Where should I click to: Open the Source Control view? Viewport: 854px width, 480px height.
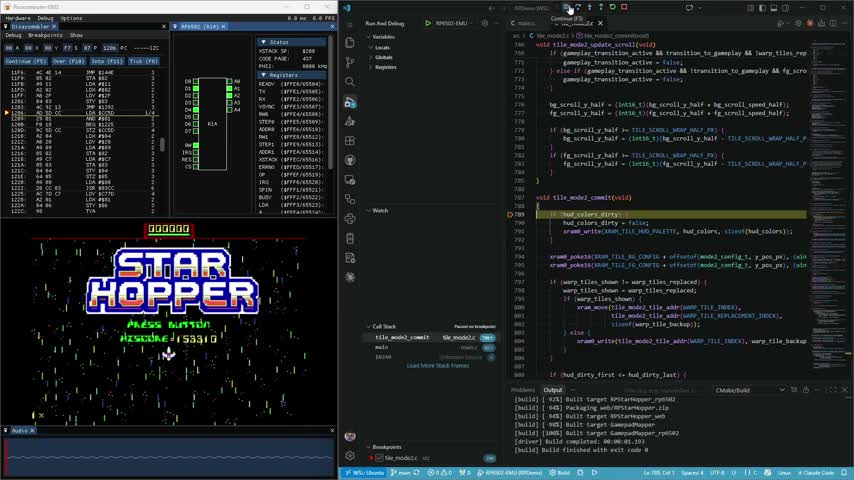point(350,62)
